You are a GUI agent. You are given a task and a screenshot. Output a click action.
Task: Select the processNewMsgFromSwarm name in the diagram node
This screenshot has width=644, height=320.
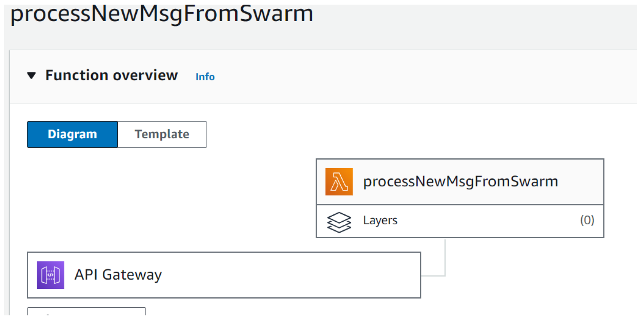point(460,182)
